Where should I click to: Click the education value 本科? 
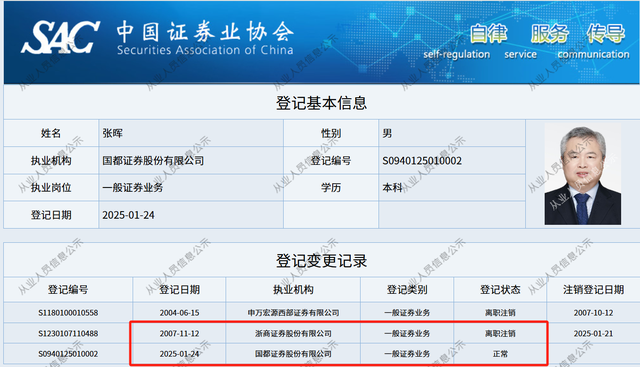coord(392,187)
